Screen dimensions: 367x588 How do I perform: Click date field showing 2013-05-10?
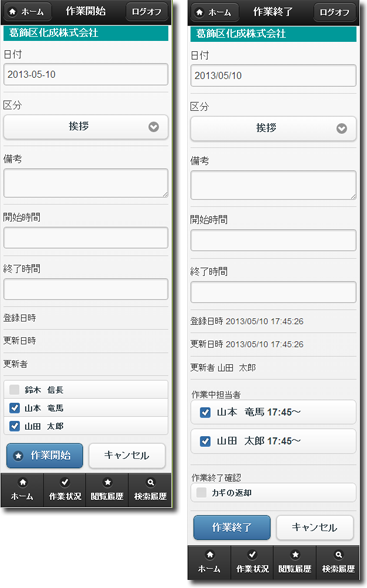[x=85, y=74]
